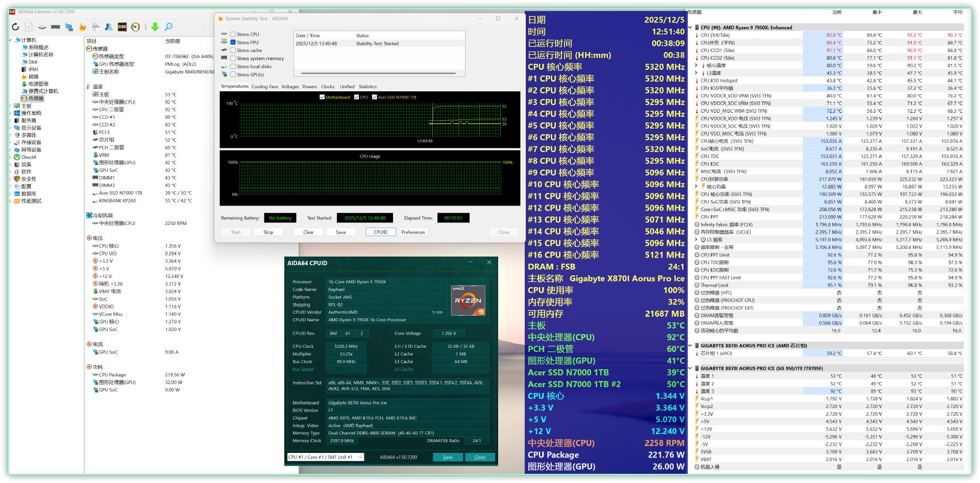Viewport: 980px width, 483px height.
Task: Click the sensor gauge toolbar icon
Action: (135, 27)
